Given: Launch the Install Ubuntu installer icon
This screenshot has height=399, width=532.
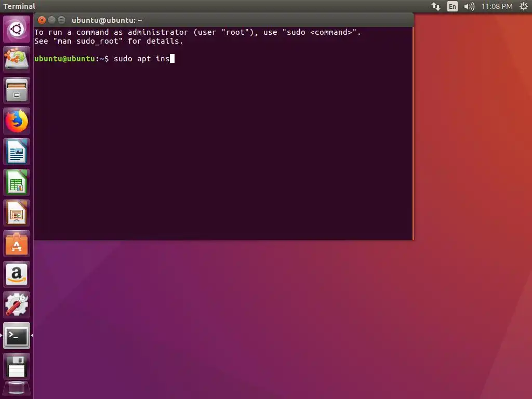Looking at the screenshot, I should [16, 60].
